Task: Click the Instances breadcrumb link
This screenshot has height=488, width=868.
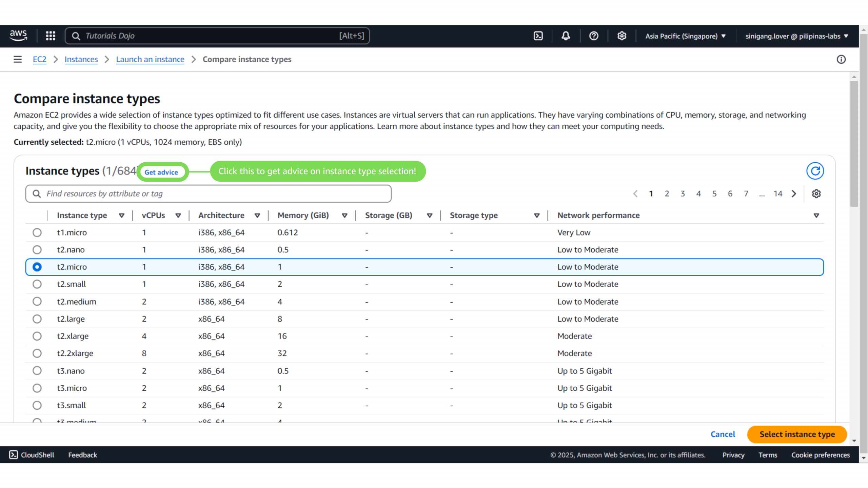Action: (81, 59)
